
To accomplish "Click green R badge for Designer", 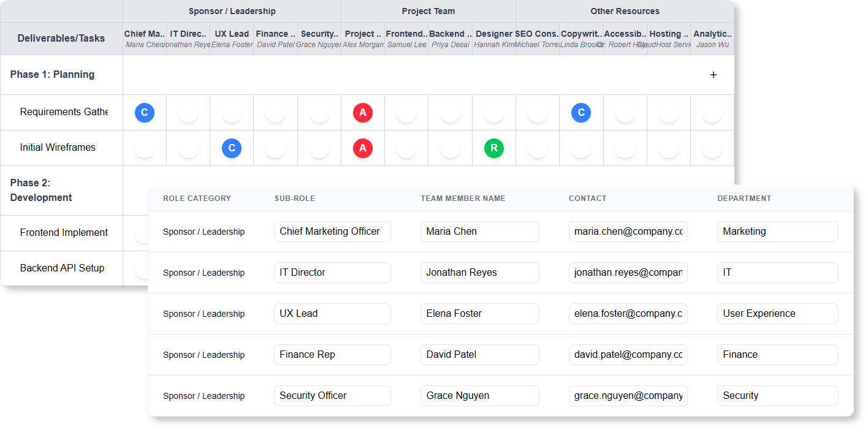I will click(x=494, y=148).
